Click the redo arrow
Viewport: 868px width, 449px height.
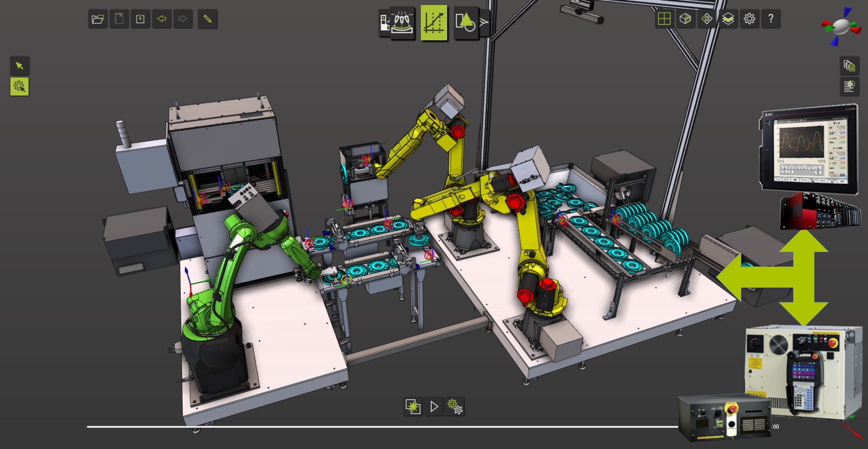point(183,19)
